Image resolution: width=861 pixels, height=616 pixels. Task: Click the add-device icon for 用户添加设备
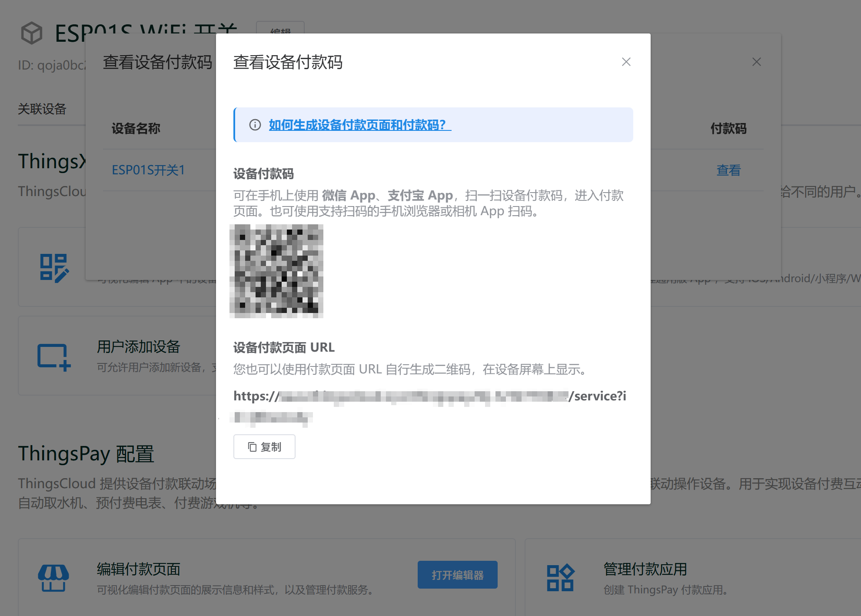pos(54,357)
